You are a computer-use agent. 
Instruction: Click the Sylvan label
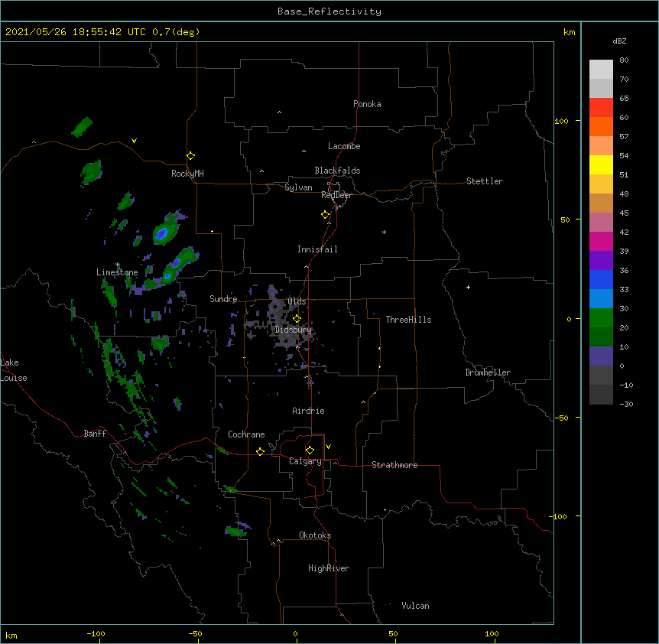point(298,187)
